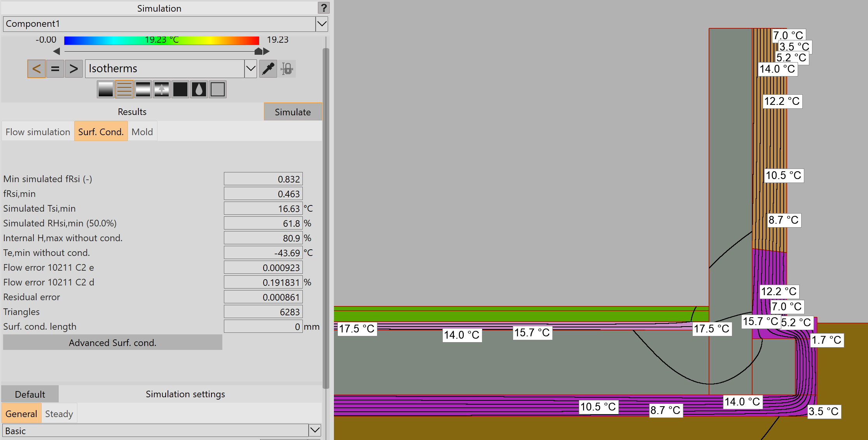Open the Component1 dropdown
Viewport: 868px width, 440px height.
coord(321,24)
